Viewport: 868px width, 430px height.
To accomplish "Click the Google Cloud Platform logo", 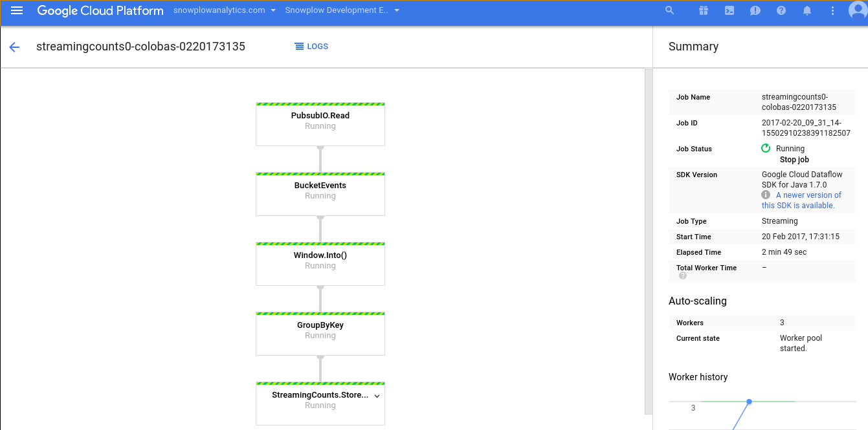I will 100,10.
